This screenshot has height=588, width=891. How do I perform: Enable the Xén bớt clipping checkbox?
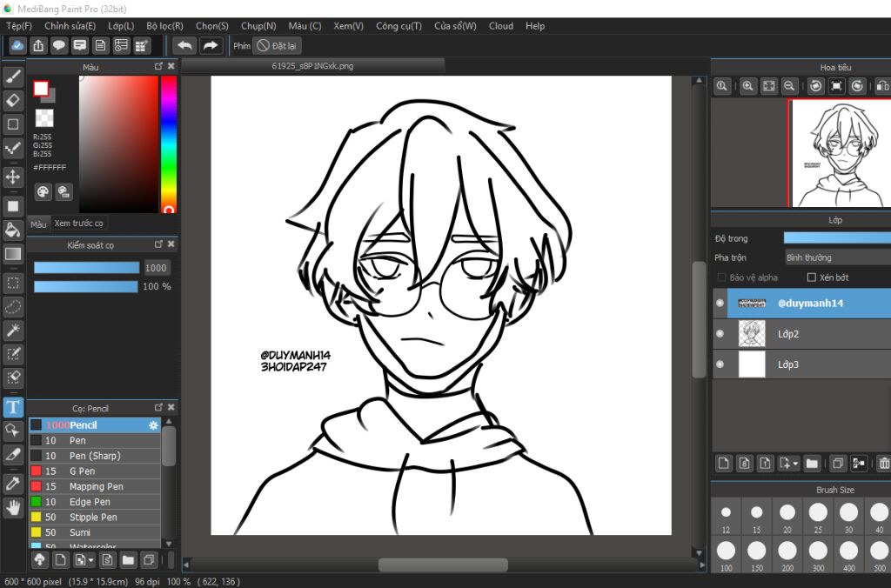[812, 277]
